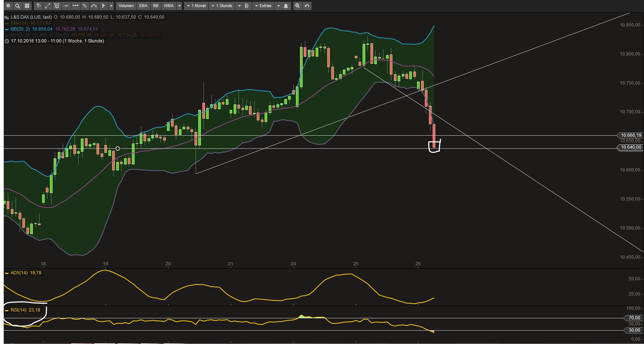The width and height of the screenshot is (644, 344).
Task: Select the text annotation T+ tool
Action: (39, 6)
